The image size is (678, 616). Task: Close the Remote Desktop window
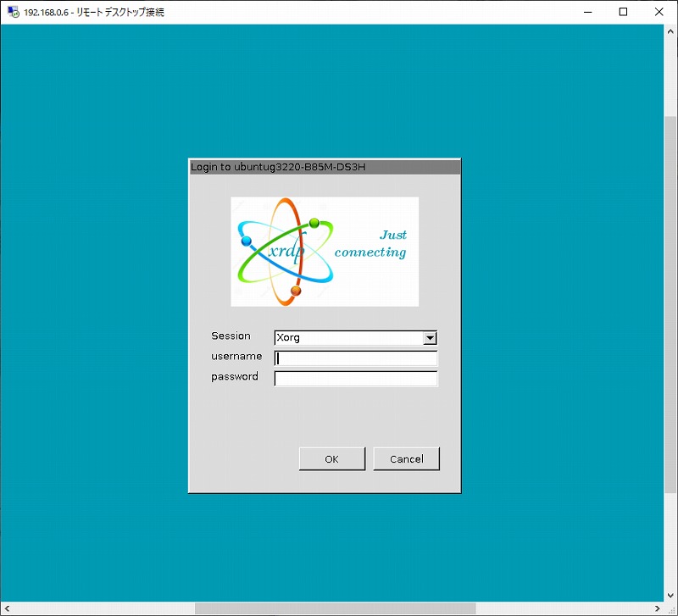pos(659,12)
